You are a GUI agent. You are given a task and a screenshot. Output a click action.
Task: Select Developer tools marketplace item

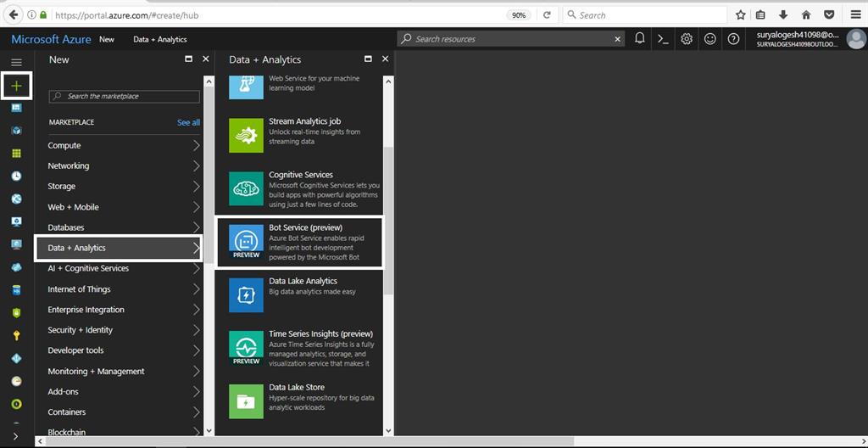[x=119, y=350]
